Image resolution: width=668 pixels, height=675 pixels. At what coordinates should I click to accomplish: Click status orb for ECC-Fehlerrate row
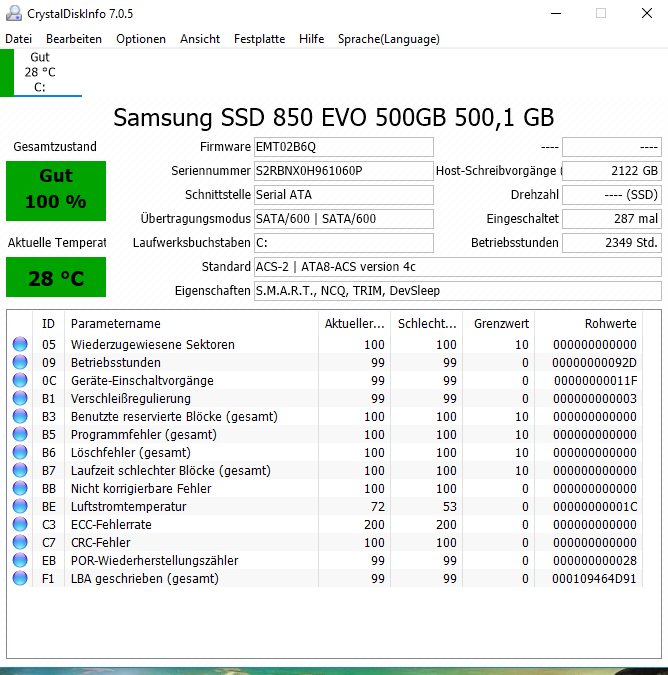pyautogui.click(x=20, y=525)
